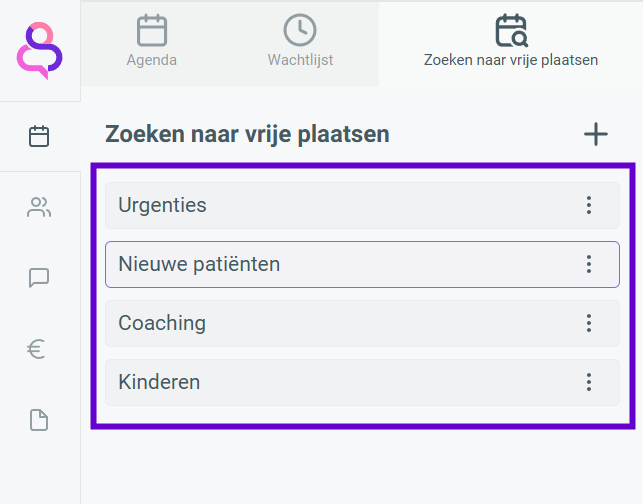This screenshot has height=504, width=643.
Task: Click the Zoeken naar vrije plaatsen panel heading
Action: (x=247, y=134)
